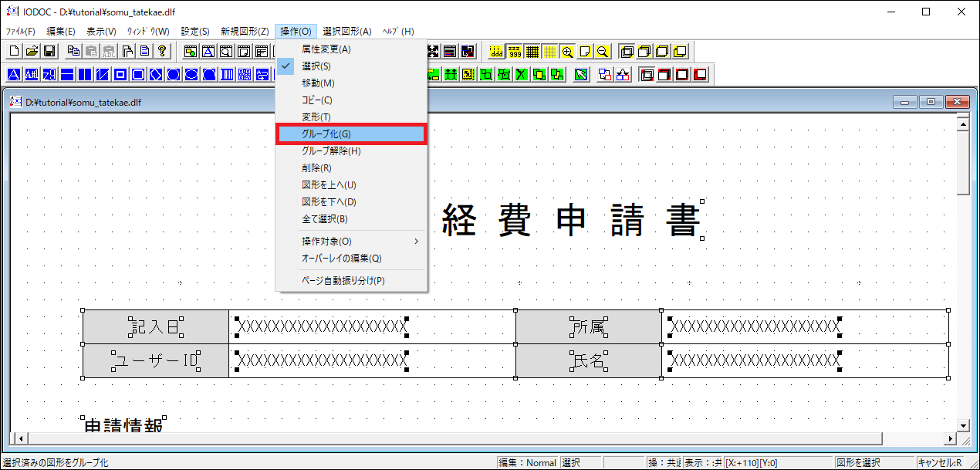Click the yellow zoom-in magnifier icon
This screenshot has width=980, height=470.
(568, 52)
